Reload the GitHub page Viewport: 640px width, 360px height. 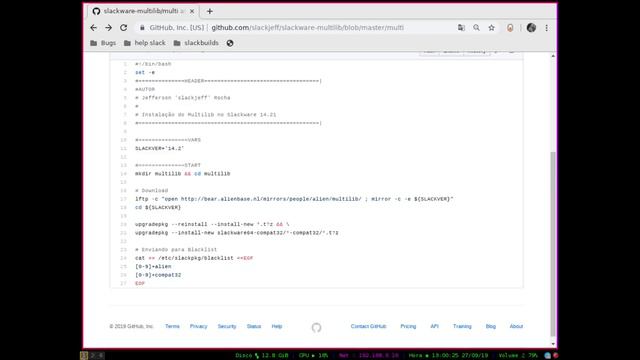[x=124, y=28]
